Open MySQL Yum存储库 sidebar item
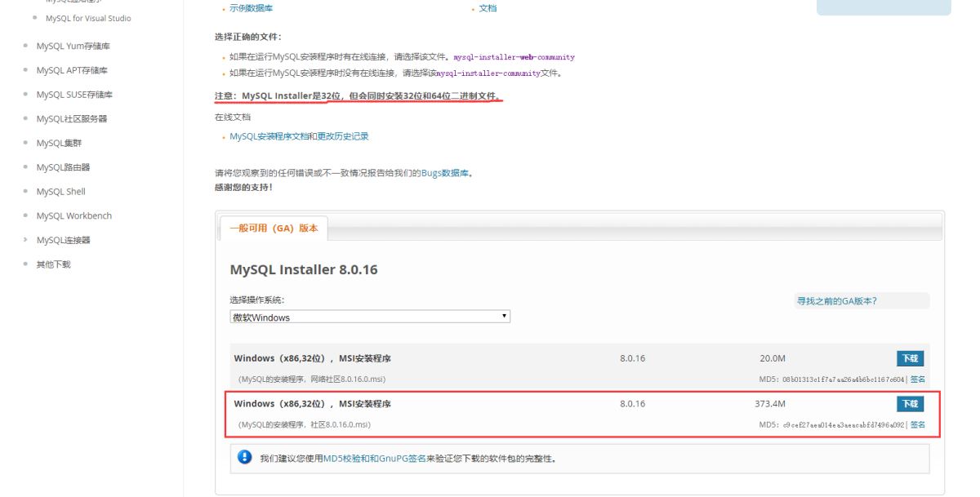The width and height of the screenshot is (980, 497). [72, 46]
